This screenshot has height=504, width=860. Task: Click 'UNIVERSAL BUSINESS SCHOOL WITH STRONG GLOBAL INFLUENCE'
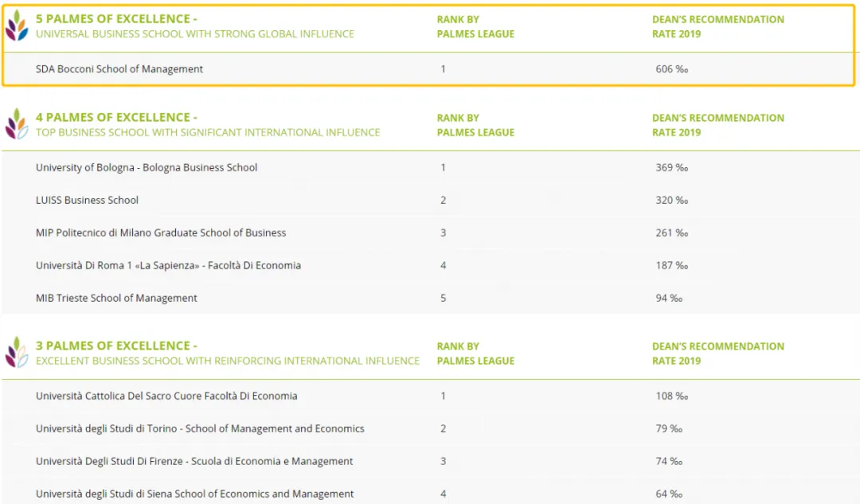pos(195,34)
